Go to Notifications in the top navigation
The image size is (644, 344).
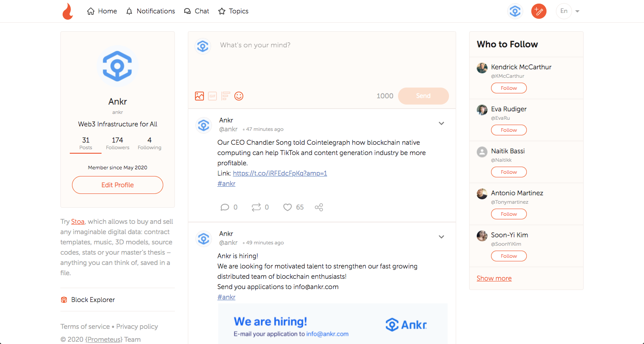[x=150, y=11]
